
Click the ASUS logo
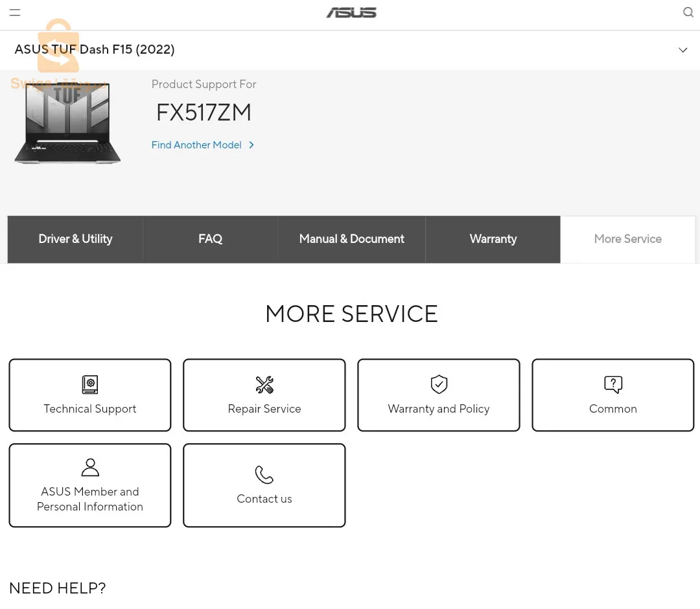tap(351, 12)
